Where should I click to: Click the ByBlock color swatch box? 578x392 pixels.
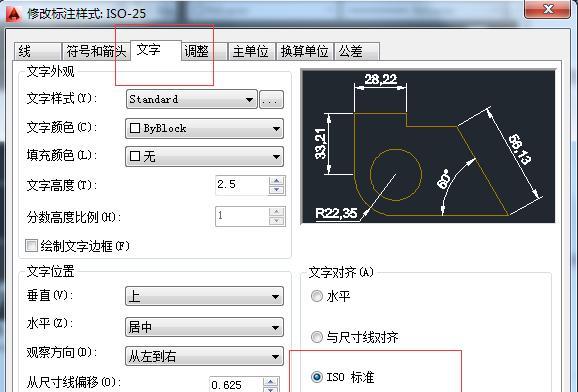(135, 128)
